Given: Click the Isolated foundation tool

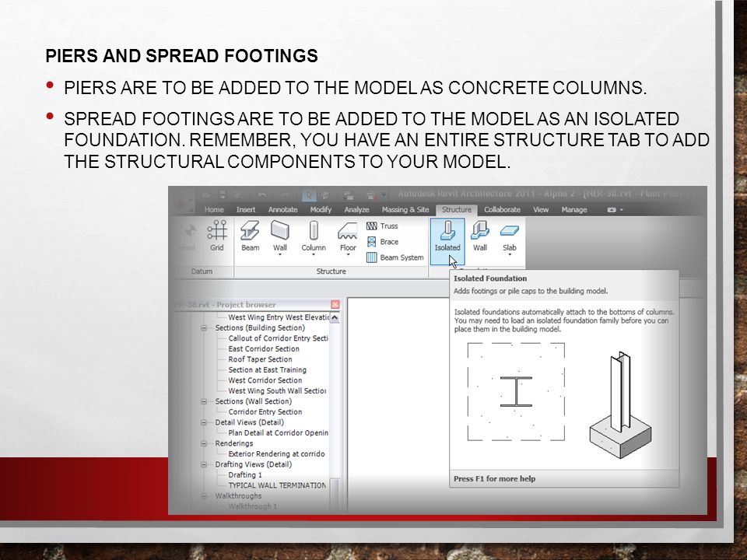Looking at the screenshot, I should tap(447, 241).
